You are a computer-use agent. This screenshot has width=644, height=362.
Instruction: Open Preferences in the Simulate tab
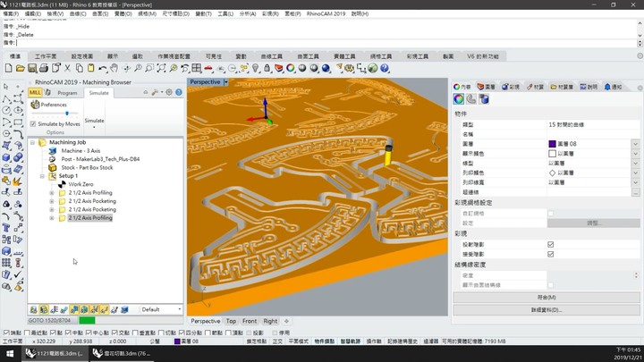point(49,105)
